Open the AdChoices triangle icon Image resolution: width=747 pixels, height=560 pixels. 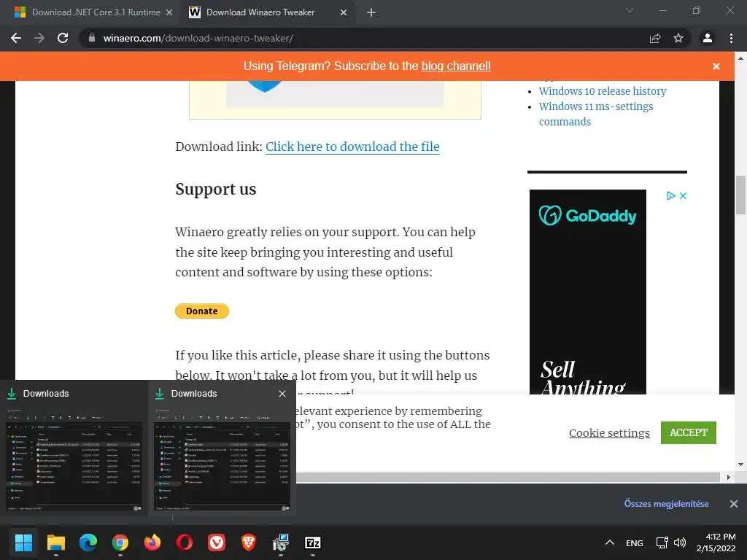click(671, 195)
